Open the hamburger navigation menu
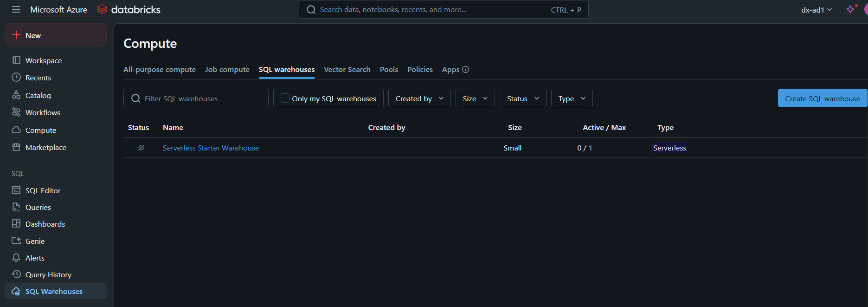Screen dimensions: 868x307 pos(16,10)
